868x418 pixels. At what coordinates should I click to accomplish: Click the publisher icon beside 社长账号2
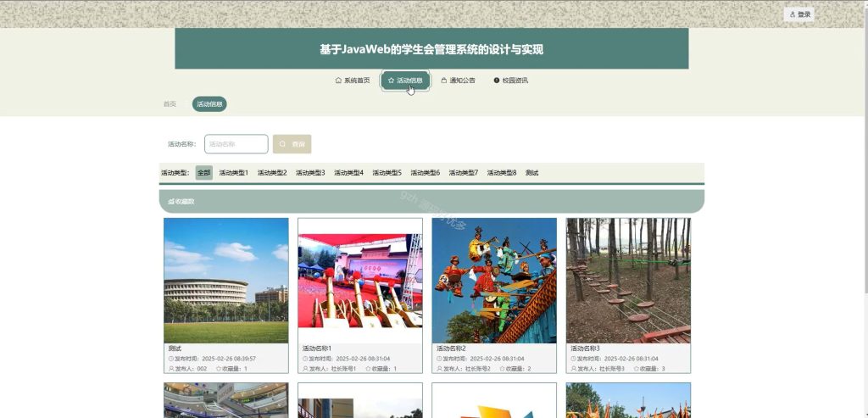click(439, 369)
